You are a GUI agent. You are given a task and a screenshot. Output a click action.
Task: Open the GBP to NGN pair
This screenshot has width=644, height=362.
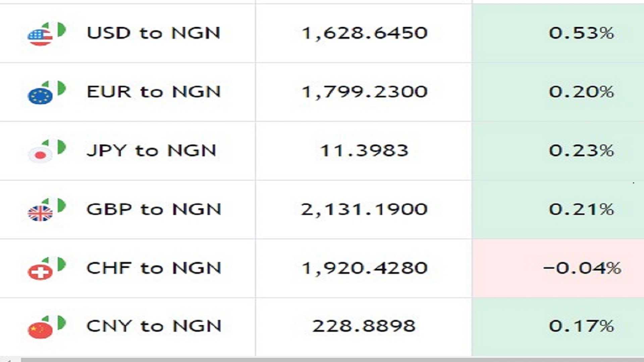click(154, 209)
